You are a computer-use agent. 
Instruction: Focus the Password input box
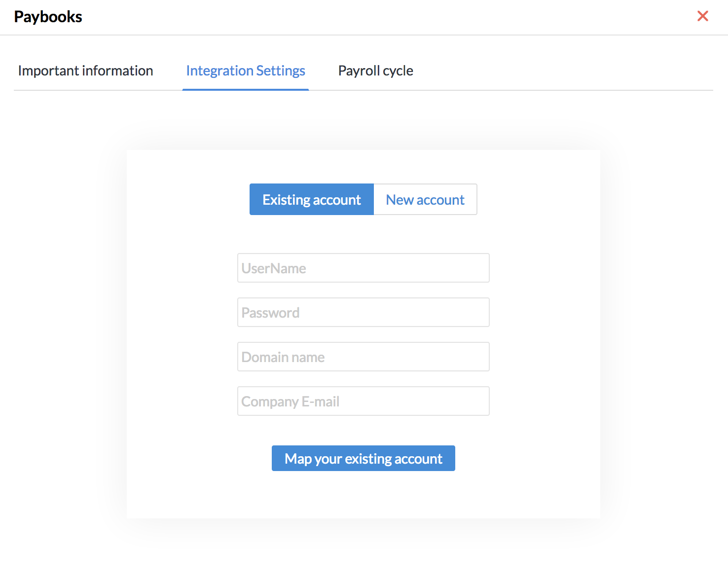click(363, 313)
